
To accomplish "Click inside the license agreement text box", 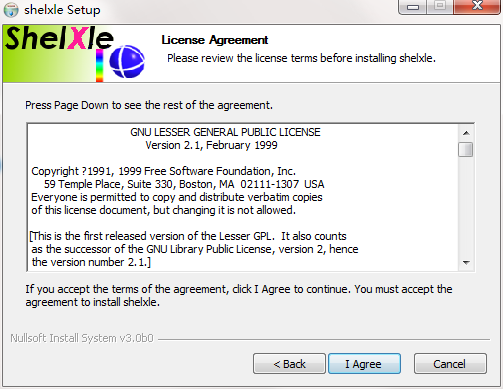I will (x=243, y=197).
